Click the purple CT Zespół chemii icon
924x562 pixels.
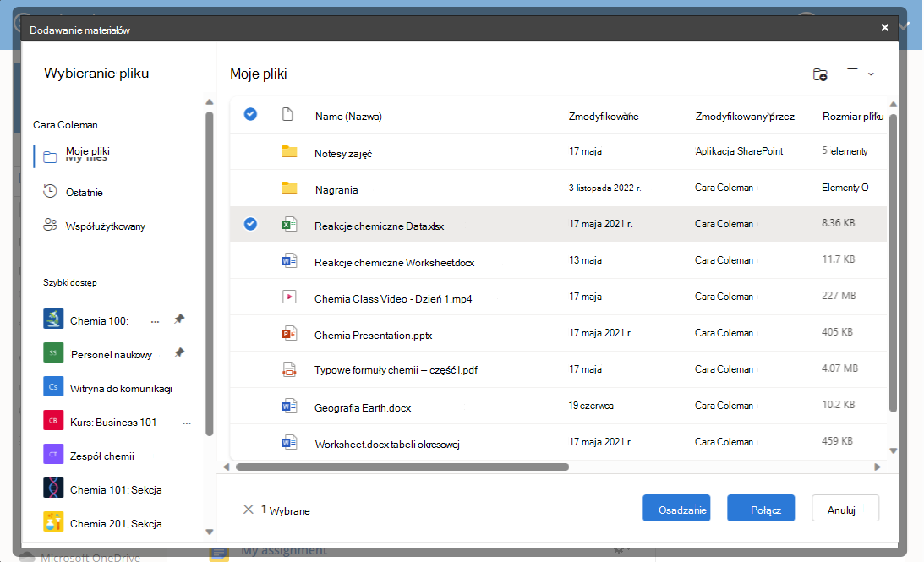53,454
